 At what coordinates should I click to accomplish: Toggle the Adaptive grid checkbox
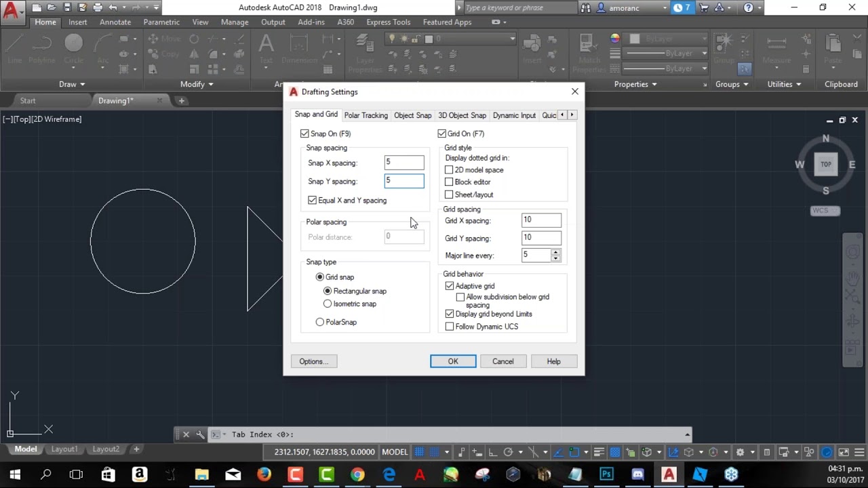(450, 286)
